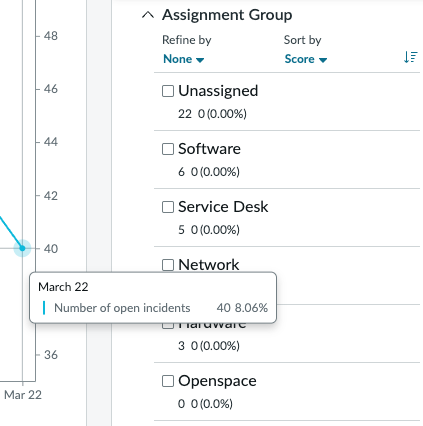Click the 36 y-axis tick label
This screenshot has height=426, width=423.
pyautogui.click(x=51, y=355)
